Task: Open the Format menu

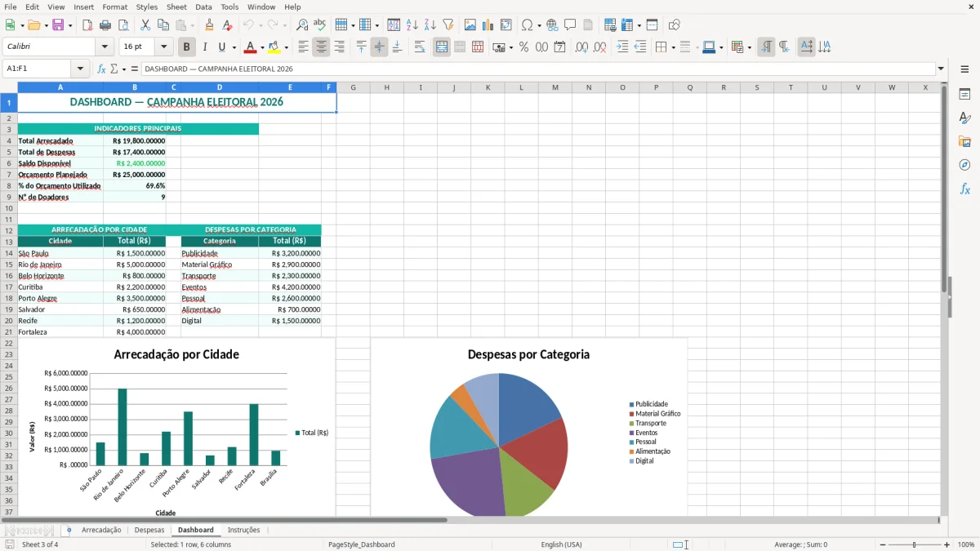Action: click(x=115, y=7)
